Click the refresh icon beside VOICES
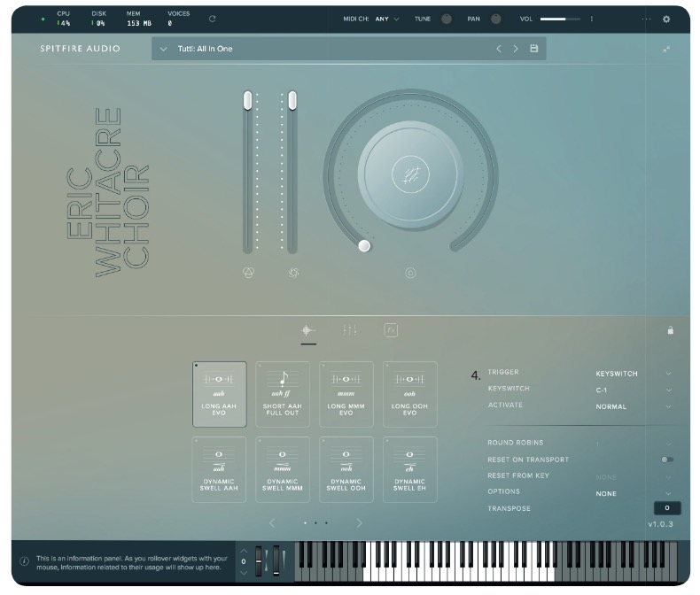 click(212, 19)
